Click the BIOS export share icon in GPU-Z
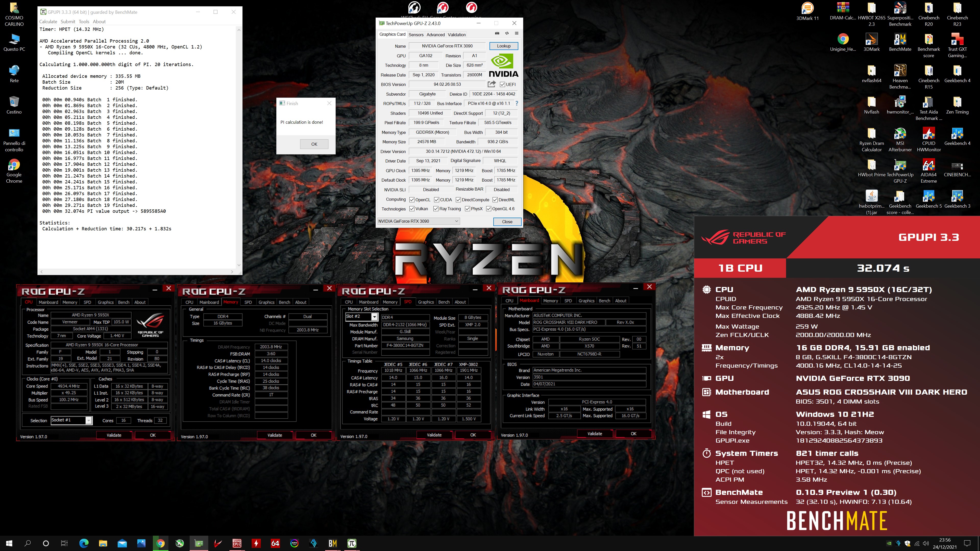980x551 pixels. pyautogui.click(x=492, y=84)
